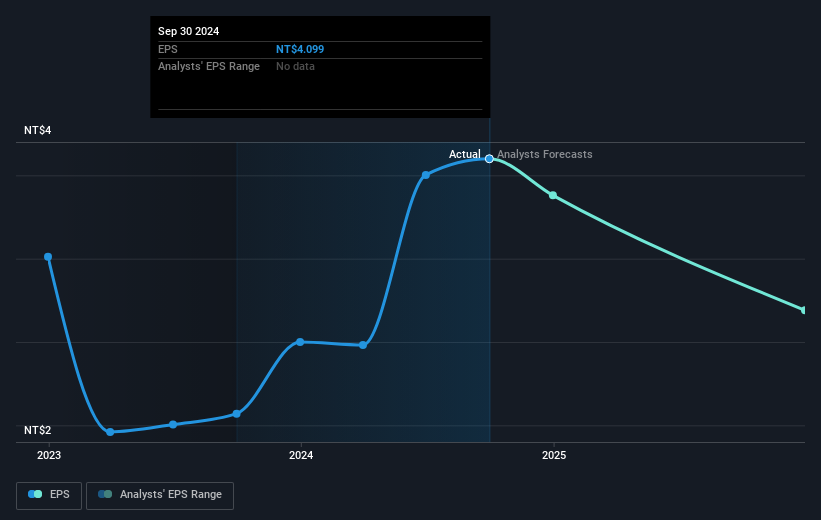Click the Analysts Forecasts label
The width and height of the screenshot is (821, 520).
pos(545,154)
